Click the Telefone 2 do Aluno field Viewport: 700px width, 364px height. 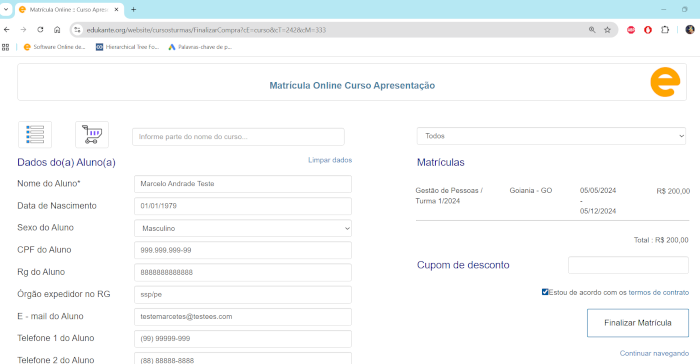pyautogui.click(x=243, y=359)
